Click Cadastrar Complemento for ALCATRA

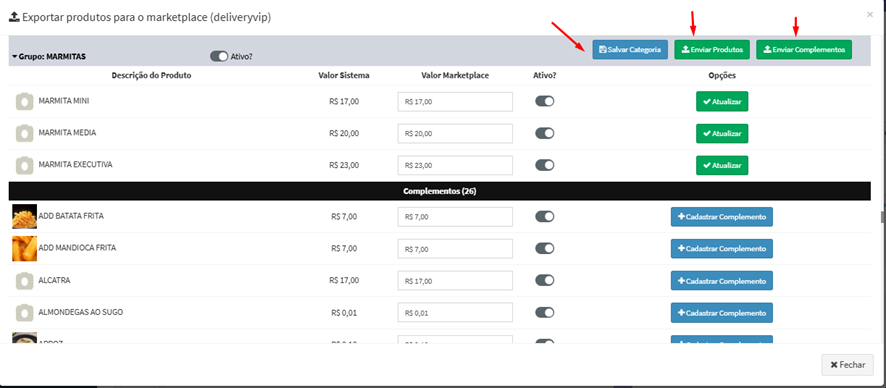[722, 281]
